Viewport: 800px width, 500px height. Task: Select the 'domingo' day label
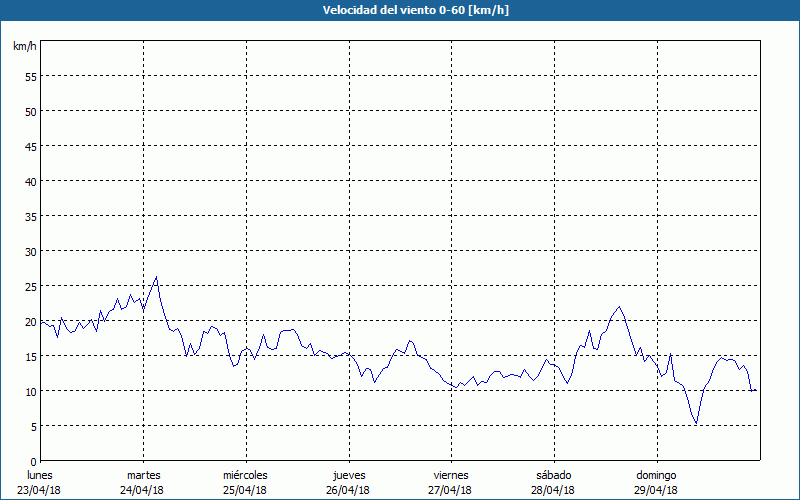click(x=656, y=475)
